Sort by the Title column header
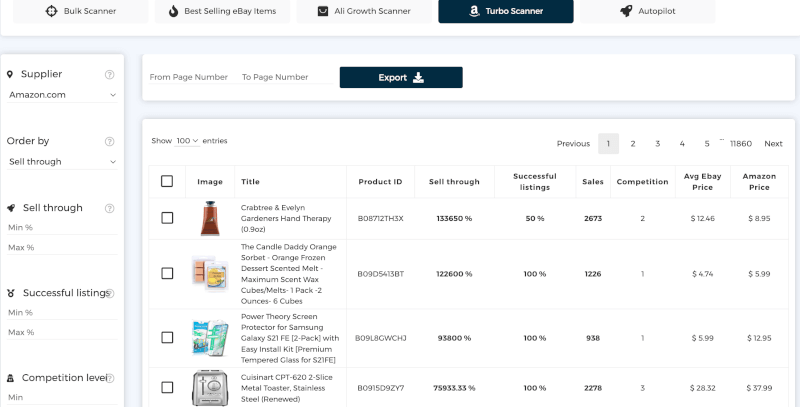The height and width of the screenshot is (407, 800). tap(290, 182)
